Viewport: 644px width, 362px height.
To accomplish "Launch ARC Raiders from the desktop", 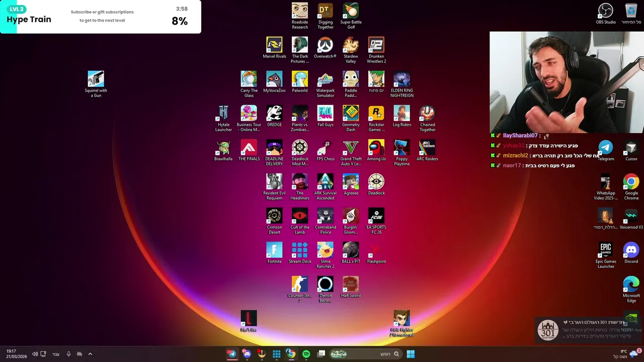I will 427,150.
